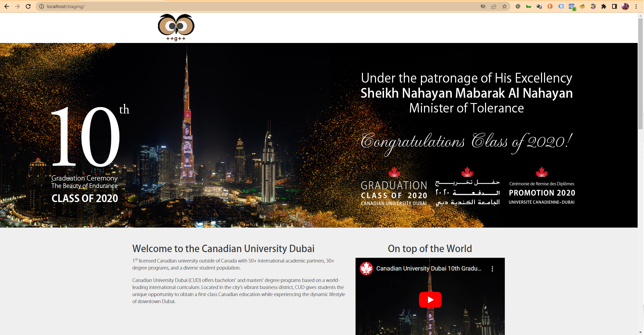View site information icon in address bar
The height and width of the screenshot is (335, 644).
click(42, 6)
